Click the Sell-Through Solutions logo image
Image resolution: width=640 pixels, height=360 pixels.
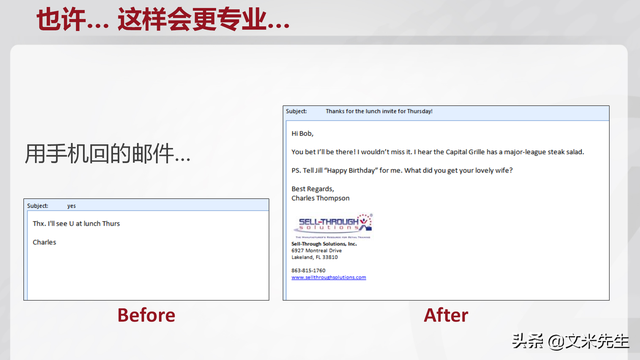(x=333, y=226)
